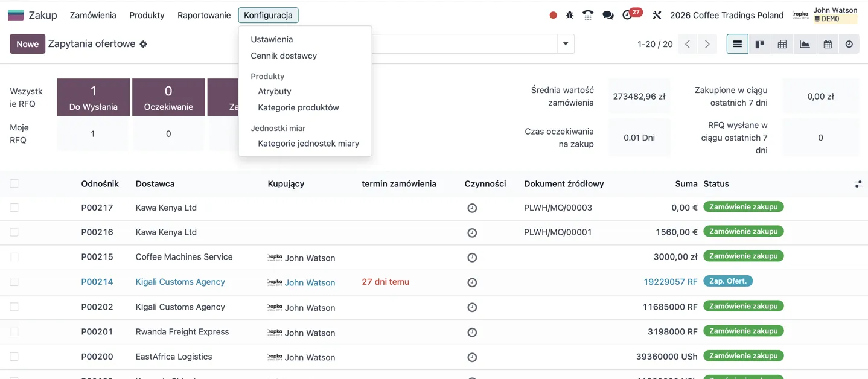Expand the search options dropdown arrow
868x379 pixels.
pyautogui.click(x=566, y=44)
